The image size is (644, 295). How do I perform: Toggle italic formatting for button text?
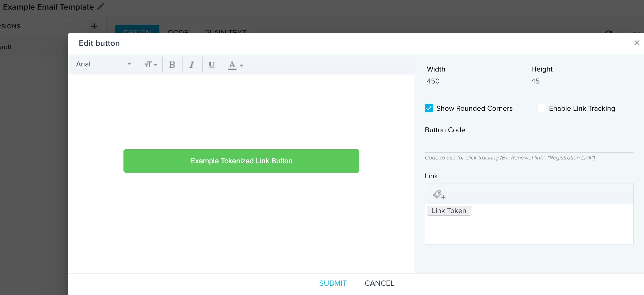pyautogui.click(x=192, y=65)
